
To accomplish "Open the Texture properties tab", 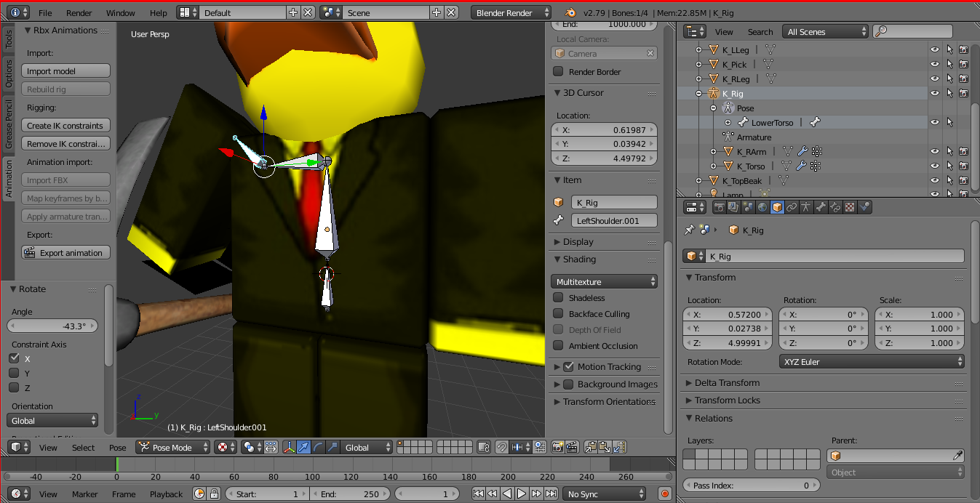I will (850, 207).
